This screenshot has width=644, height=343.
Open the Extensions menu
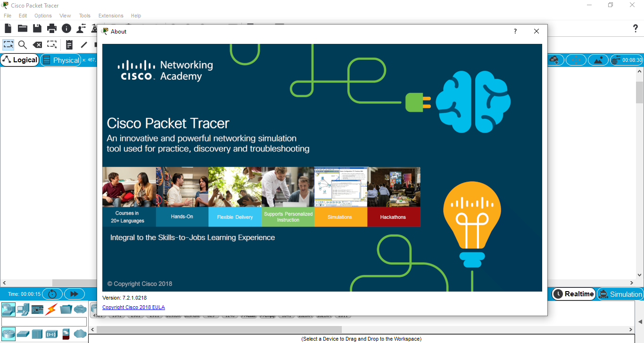[111, 16]
